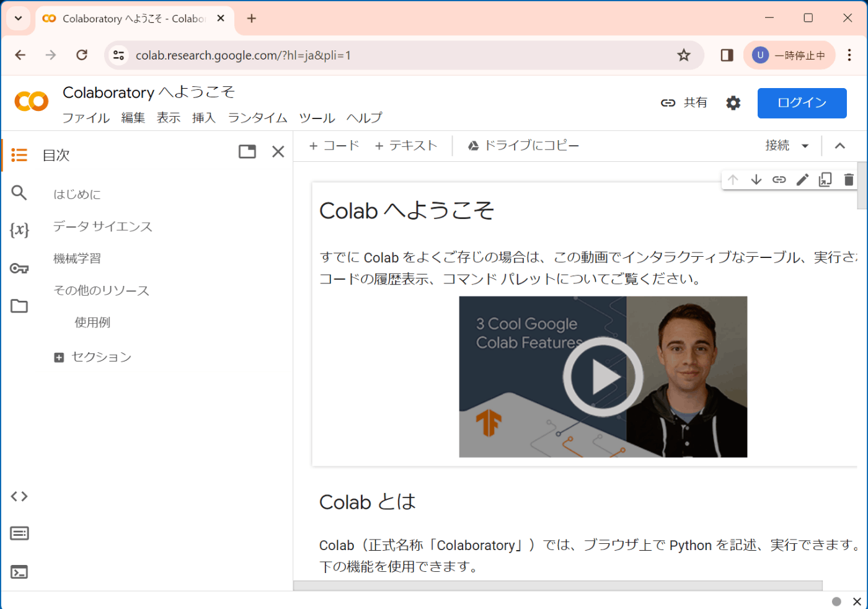
Task: Move cell up arrow
Action: tap(733, 180)
